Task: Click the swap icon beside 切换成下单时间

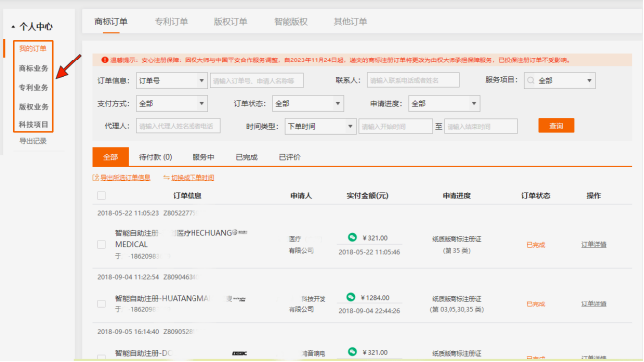Action: click(166, 177)
